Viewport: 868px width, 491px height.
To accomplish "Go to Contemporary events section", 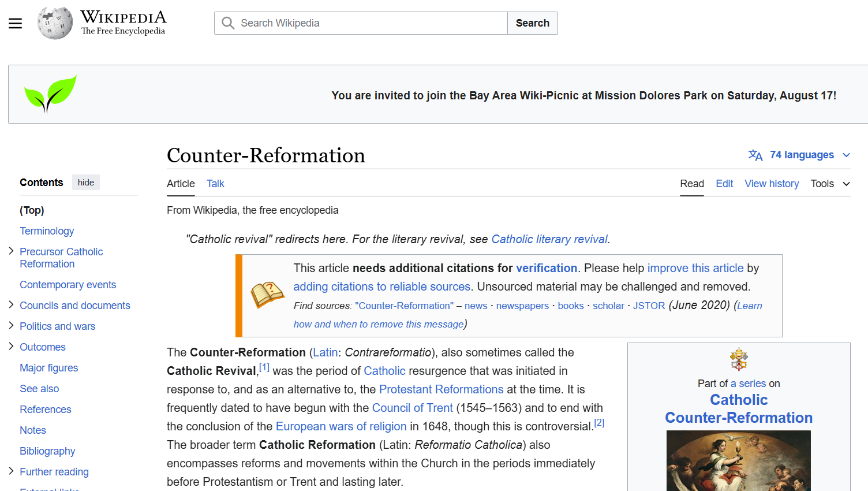I will (68, 285).
